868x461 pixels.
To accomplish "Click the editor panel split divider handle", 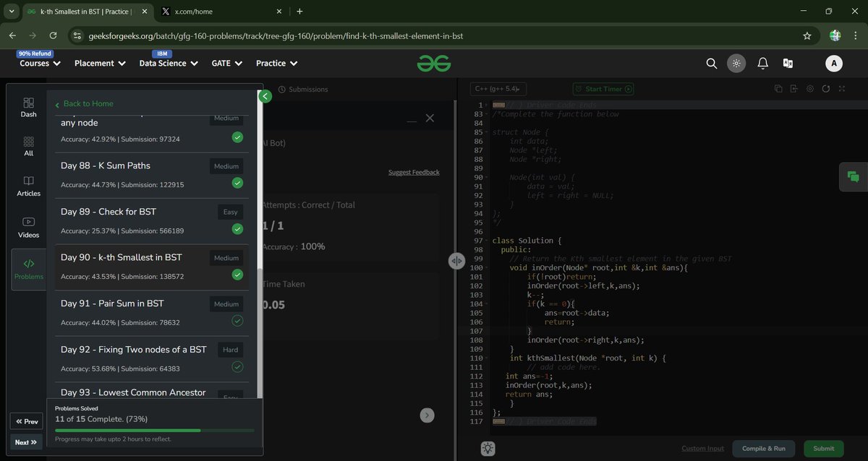I will tap(456, 262).
